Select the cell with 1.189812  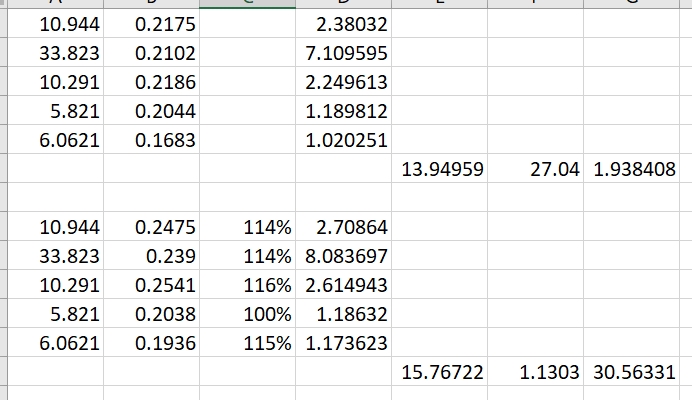tap(344, 110)
